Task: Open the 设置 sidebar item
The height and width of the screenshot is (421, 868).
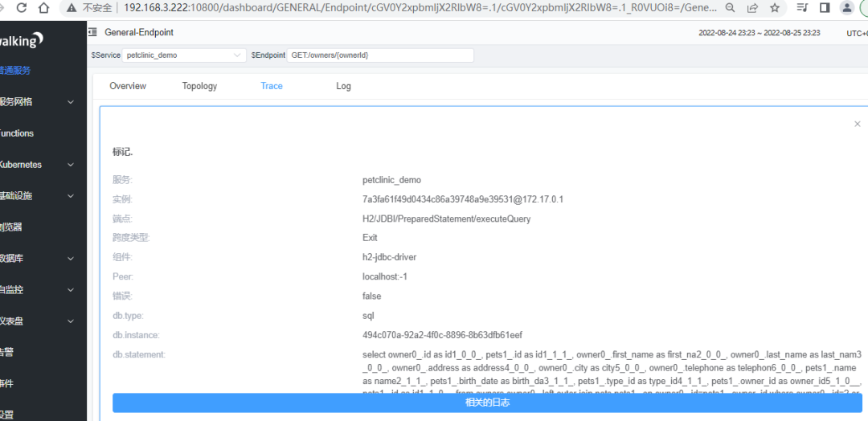Action: tap(7, 415)
